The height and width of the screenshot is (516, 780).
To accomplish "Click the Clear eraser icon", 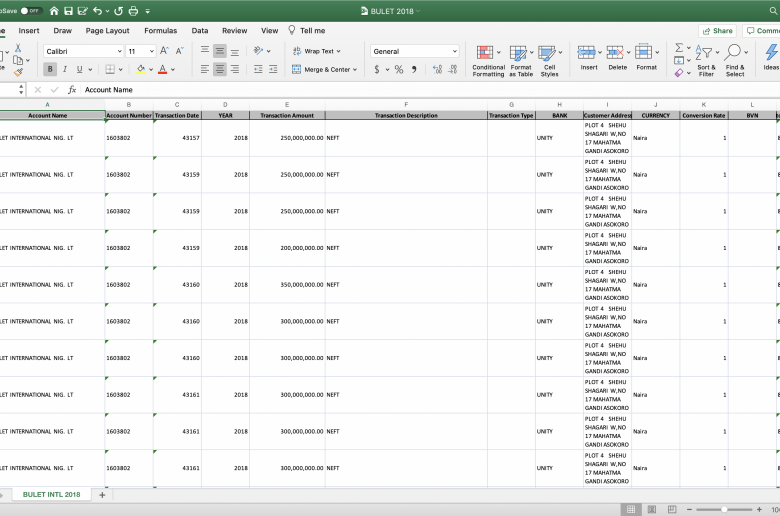I will 679,73.
